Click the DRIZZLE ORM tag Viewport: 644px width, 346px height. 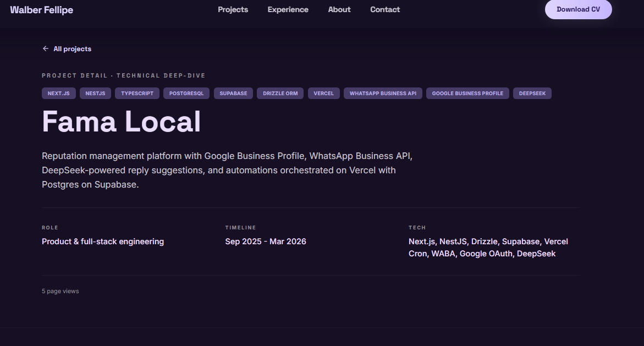(x=280, y=94)
